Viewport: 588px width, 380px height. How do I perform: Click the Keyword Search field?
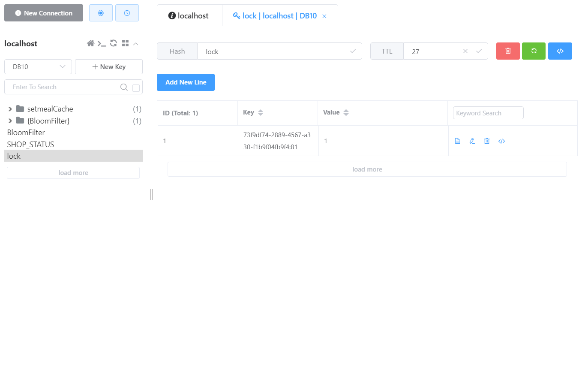click(488, 113)
